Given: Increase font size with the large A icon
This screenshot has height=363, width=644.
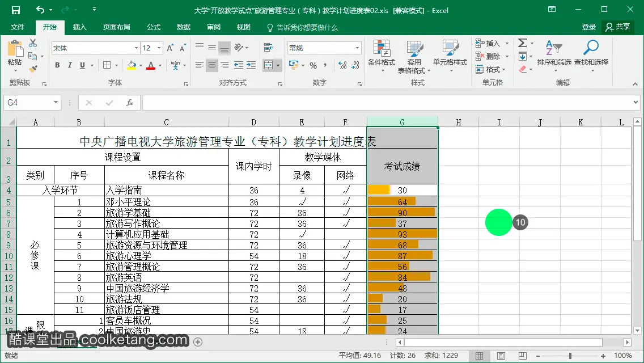Looking at the screenshot, I should pyautogui.click(x=170, y=48).
